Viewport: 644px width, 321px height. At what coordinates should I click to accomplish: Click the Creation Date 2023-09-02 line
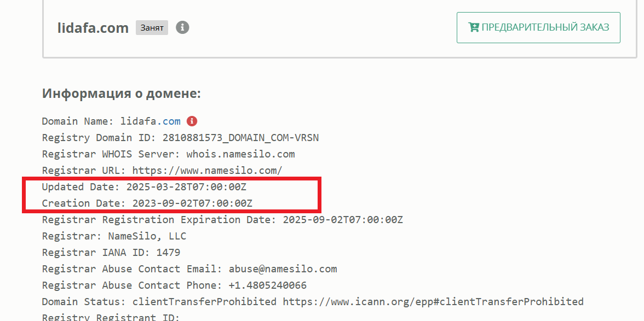[147, 203]
